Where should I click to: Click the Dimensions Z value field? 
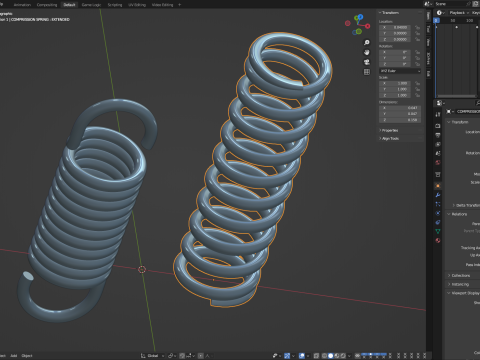400,120
